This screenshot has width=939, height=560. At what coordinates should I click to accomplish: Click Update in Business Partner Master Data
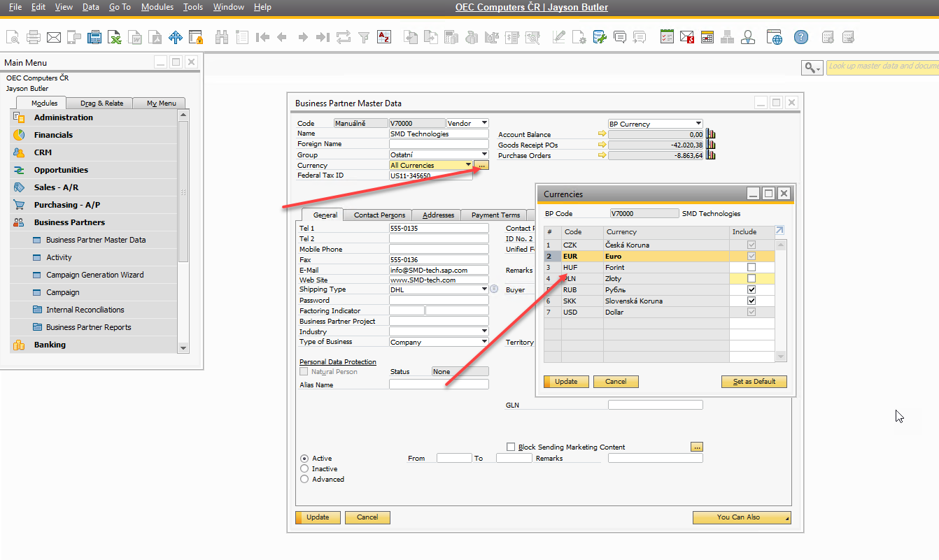[318, 517]
